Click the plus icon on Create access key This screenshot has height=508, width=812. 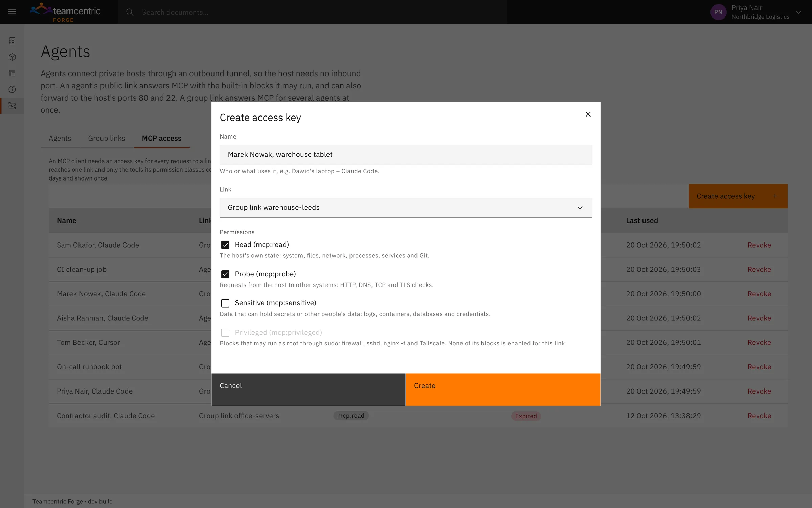pos(775,196)
